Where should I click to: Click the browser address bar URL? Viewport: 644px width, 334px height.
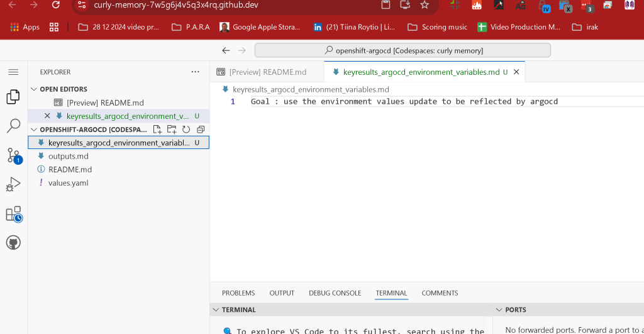pos(176,5)
